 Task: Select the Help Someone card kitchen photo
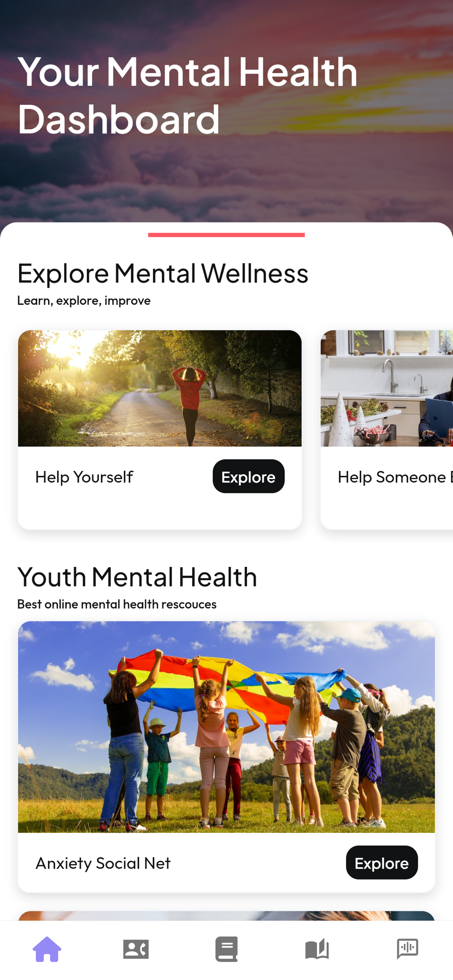point(387,388)
